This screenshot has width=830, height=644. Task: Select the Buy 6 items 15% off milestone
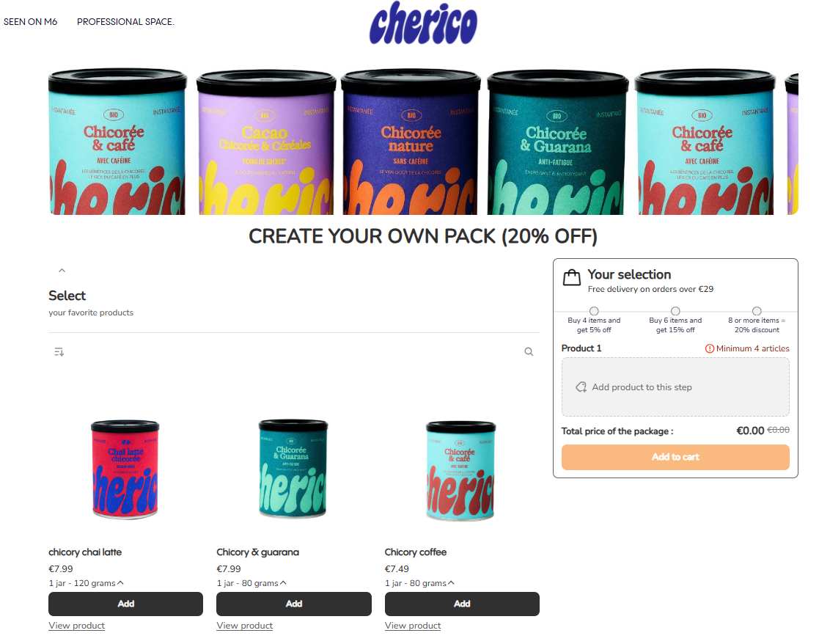pos(675,312)
